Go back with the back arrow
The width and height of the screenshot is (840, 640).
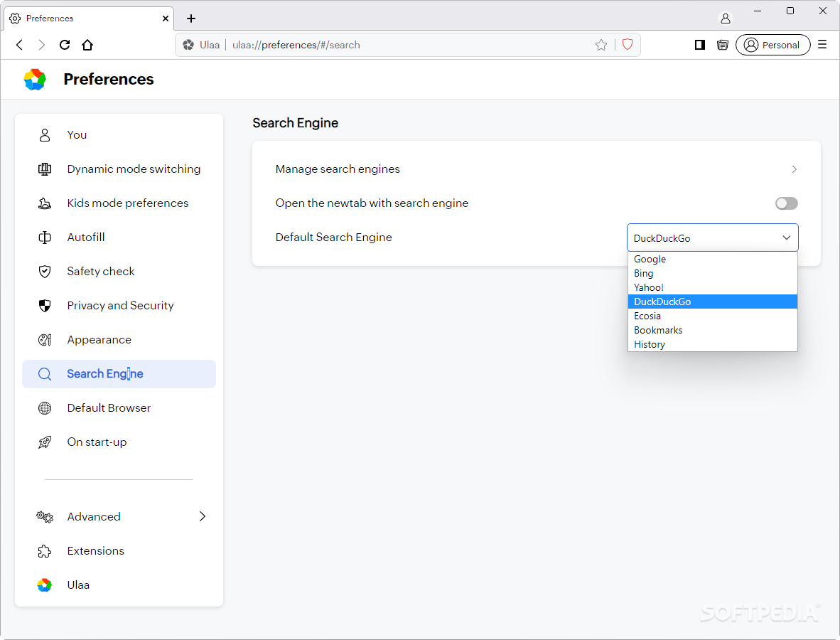(x=20, y=45)
